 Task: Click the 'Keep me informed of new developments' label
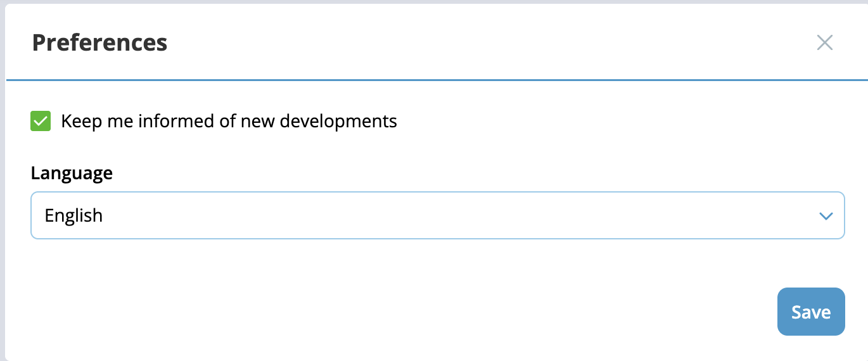click(x=229, y=121)
